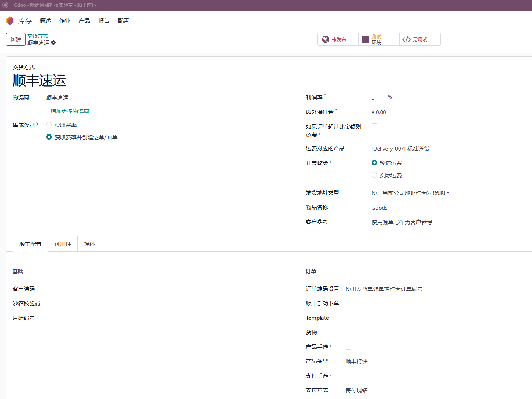
Task: Open the 配置 menu
Action: (x=124, y=21)
